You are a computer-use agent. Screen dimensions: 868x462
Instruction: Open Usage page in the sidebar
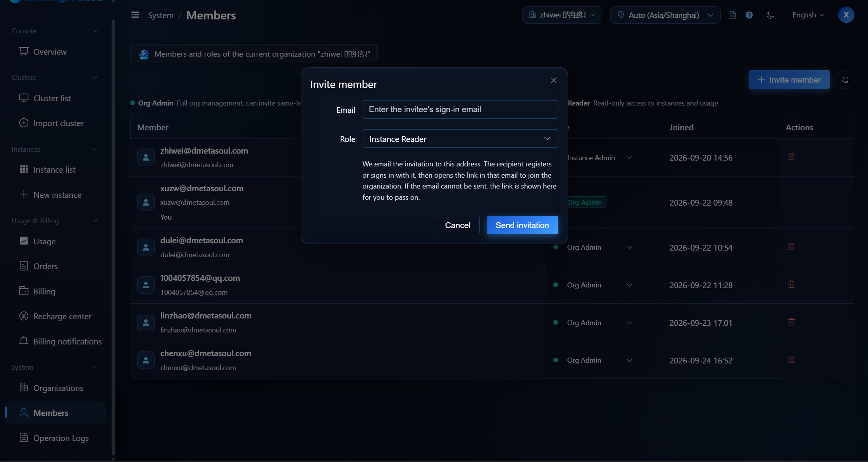[x=55, y=242]
